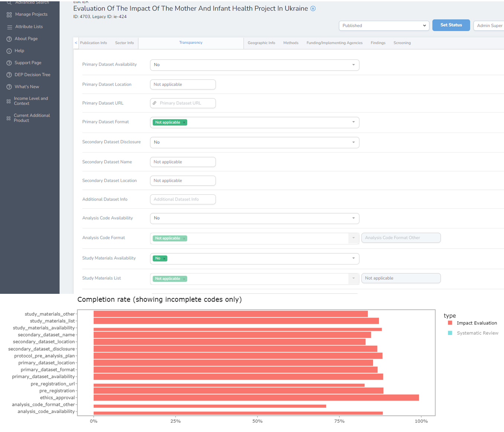Viewport: 504px width, 432px height.
Task: Click the Manage Projects grid icon
Action: tap(9, 14)
